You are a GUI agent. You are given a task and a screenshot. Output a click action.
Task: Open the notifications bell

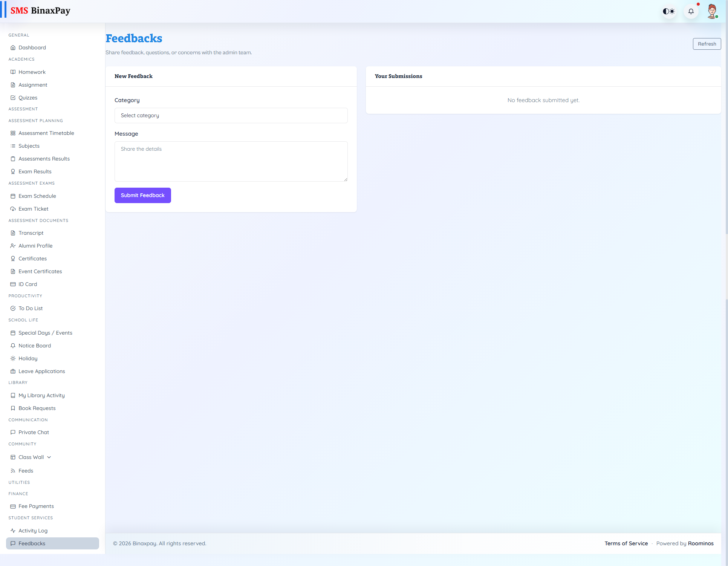[x=691, y=11]
